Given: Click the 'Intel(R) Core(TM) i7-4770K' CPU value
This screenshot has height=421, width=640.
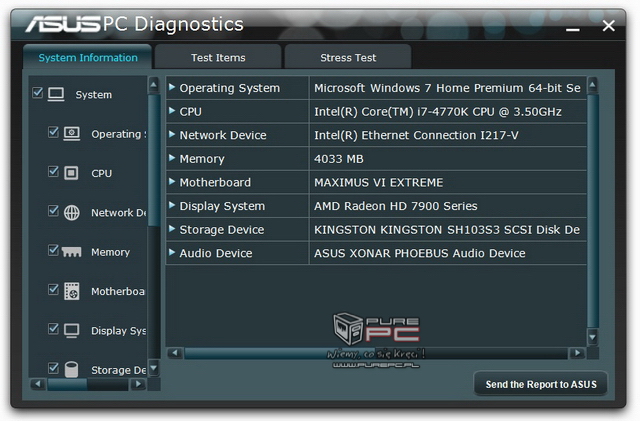Looking at the screenshot, I should (438, 111).
